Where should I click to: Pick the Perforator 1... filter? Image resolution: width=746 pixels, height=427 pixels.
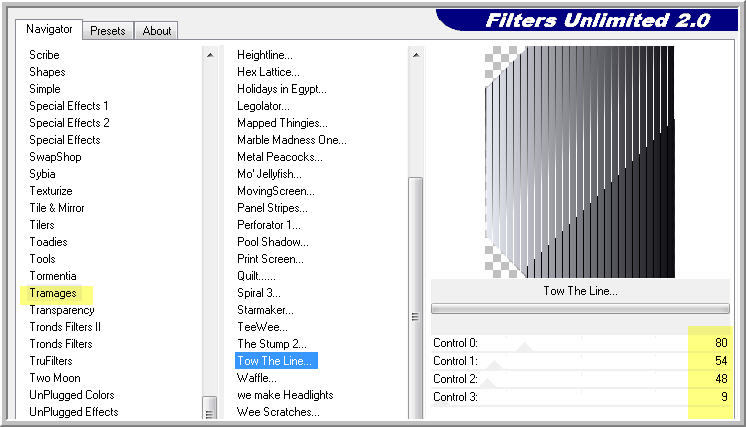(x=269, y=225)
